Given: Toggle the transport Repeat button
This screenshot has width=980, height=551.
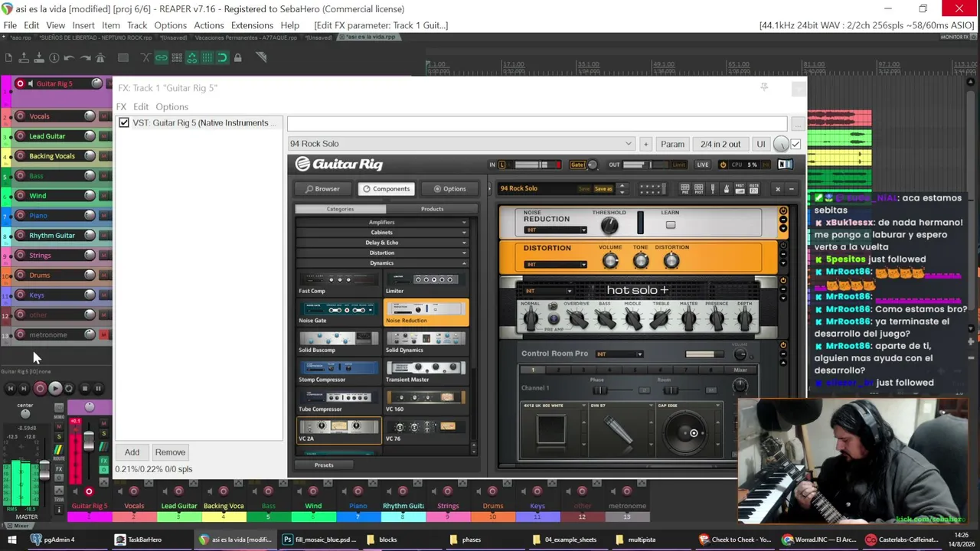Looking at the screenshot, I should click(69, 389).
